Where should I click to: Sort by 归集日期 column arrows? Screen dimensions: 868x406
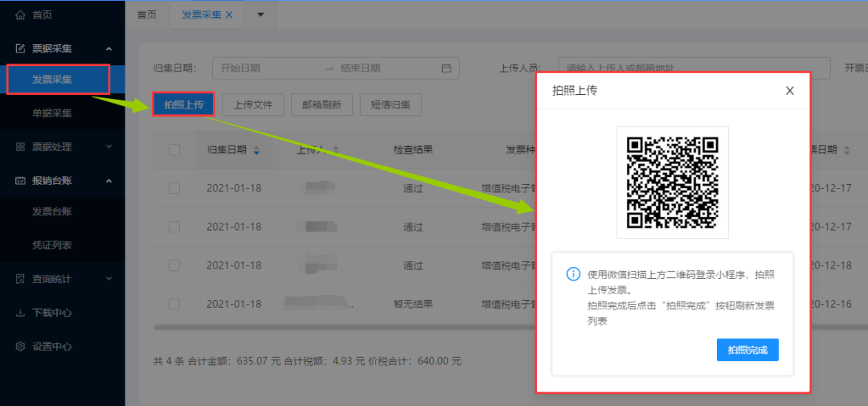256,150
